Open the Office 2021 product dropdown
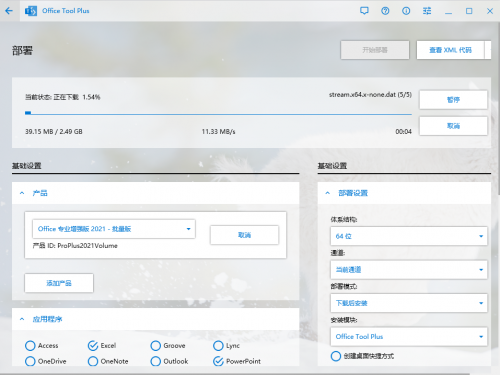500x375 pixels. [x=114, y=229]
